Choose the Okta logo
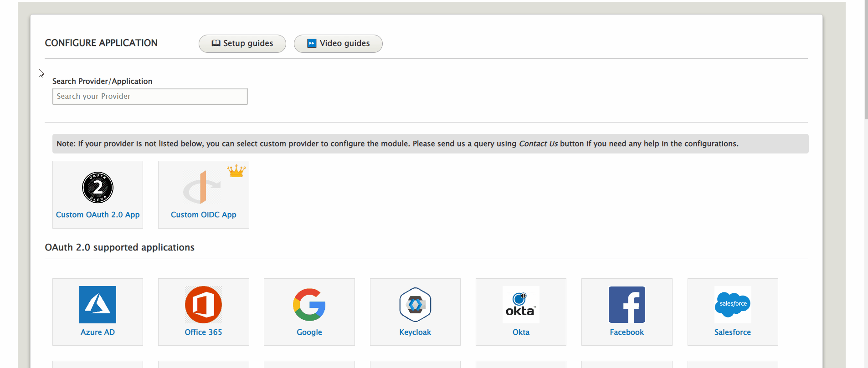Image resolution: width=868 pixels, height=368 pixels. (521, 304)
